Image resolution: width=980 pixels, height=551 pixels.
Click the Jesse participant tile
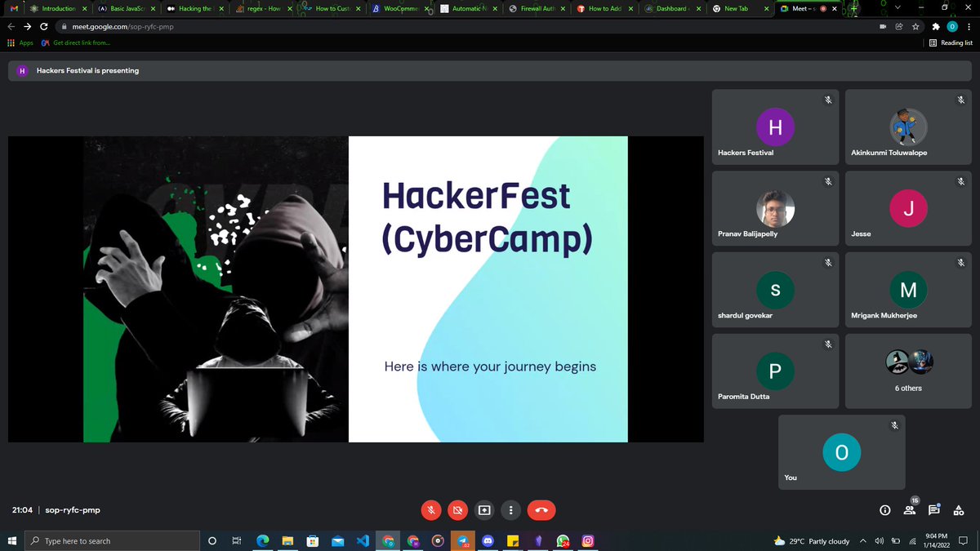(x=908, y=208)
